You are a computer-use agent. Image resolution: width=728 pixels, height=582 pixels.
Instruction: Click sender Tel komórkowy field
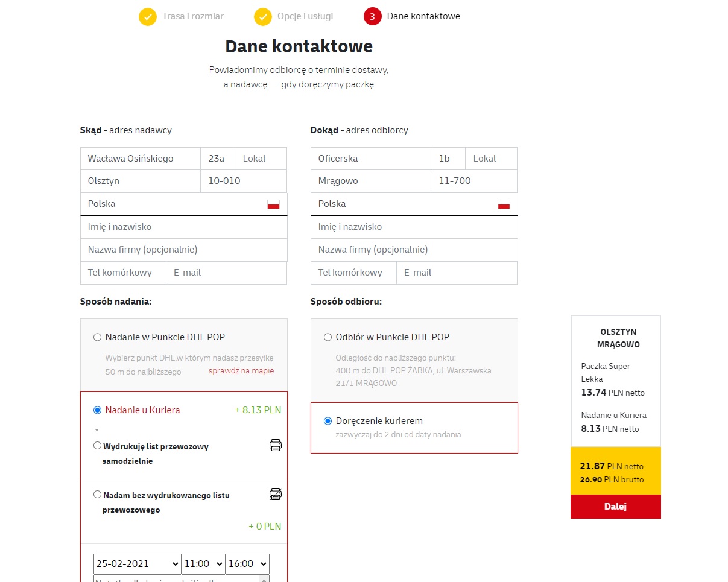click(123, 273)
